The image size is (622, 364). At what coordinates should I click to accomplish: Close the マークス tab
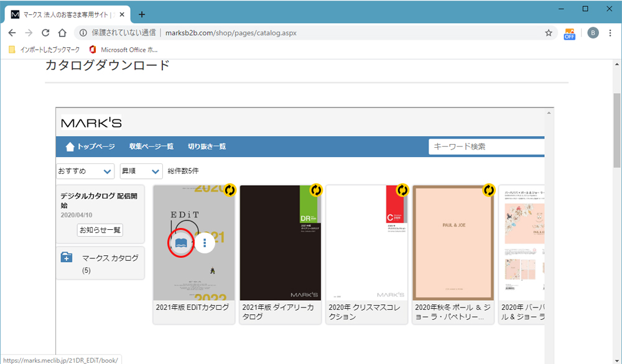click(122, 15)
